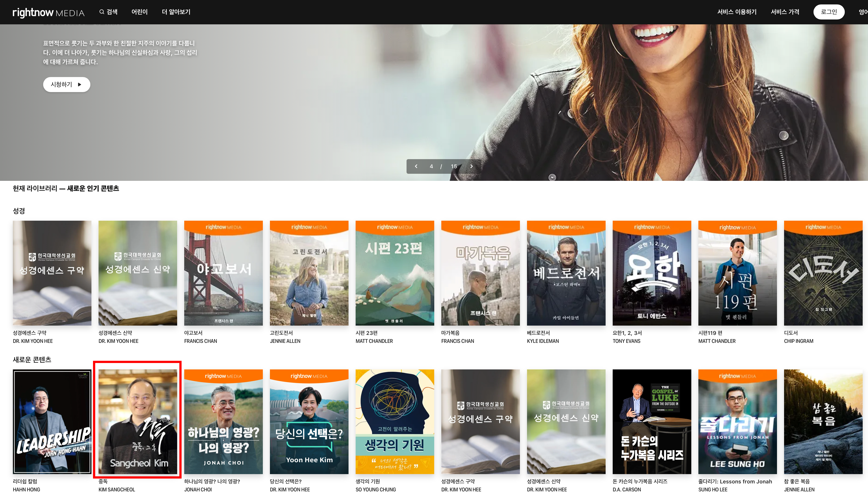Open 시편 23편 cover image
The width and height of the screenshot is (868, 502).
tap(395, 273)
